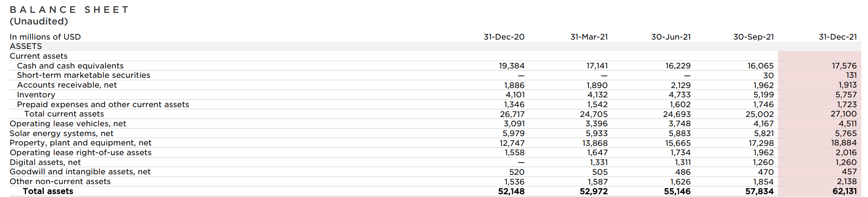
Task: Click the Operating lease vehicles, net label
Action: [68, 124]
